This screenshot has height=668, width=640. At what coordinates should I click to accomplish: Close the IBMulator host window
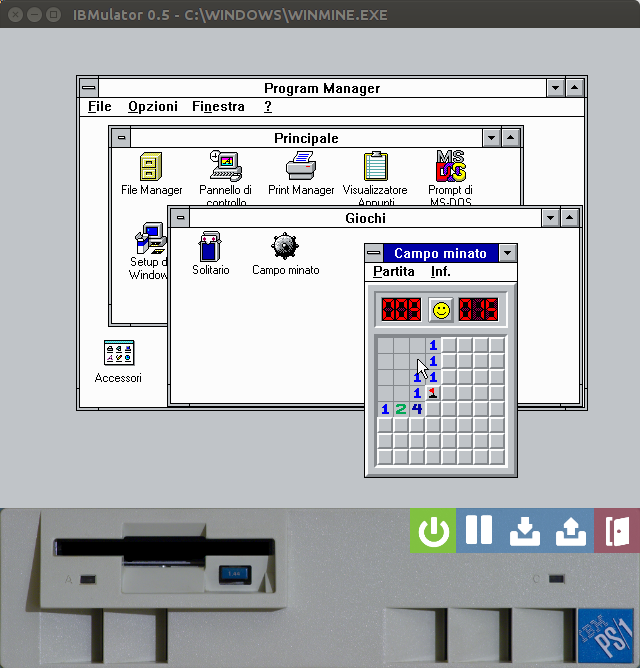(15, 15)
